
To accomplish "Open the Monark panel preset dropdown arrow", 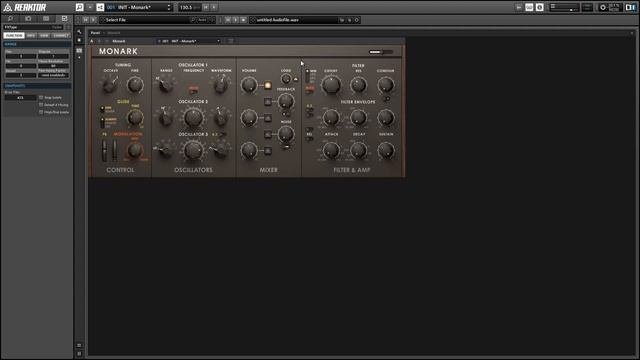I will pos(218,41).
